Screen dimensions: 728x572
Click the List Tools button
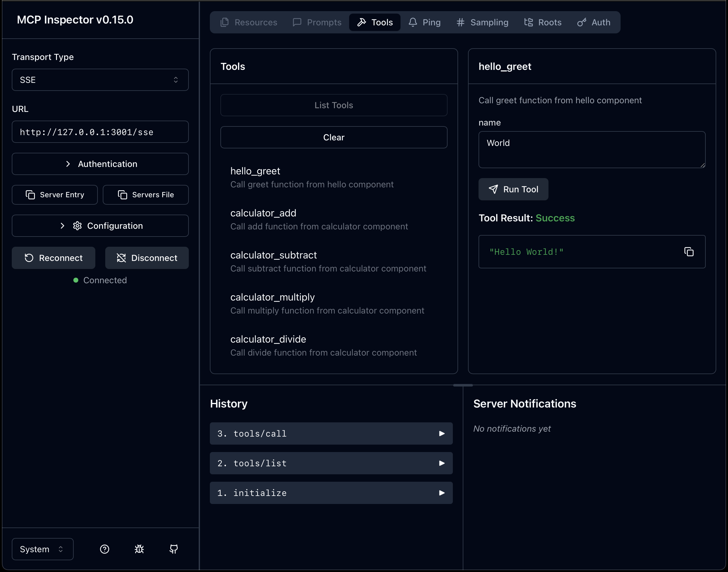coord(333,105)
